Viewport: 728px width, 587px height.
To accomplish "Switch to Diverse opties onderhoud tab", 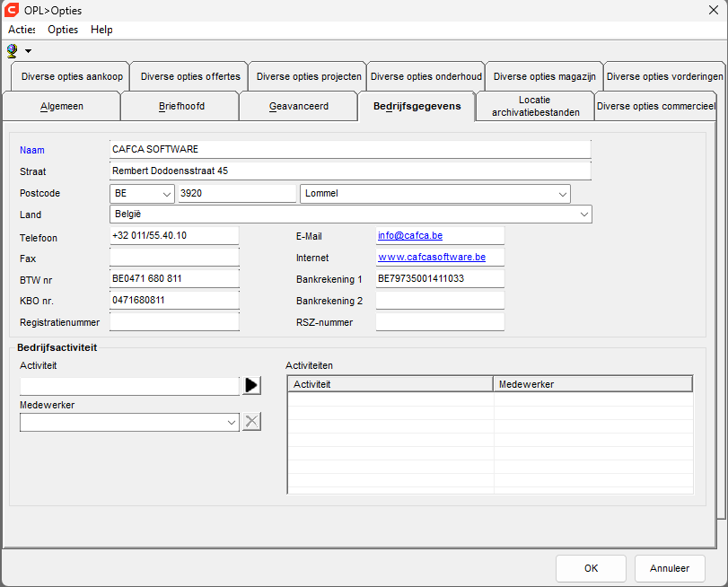I will [426, 76].
